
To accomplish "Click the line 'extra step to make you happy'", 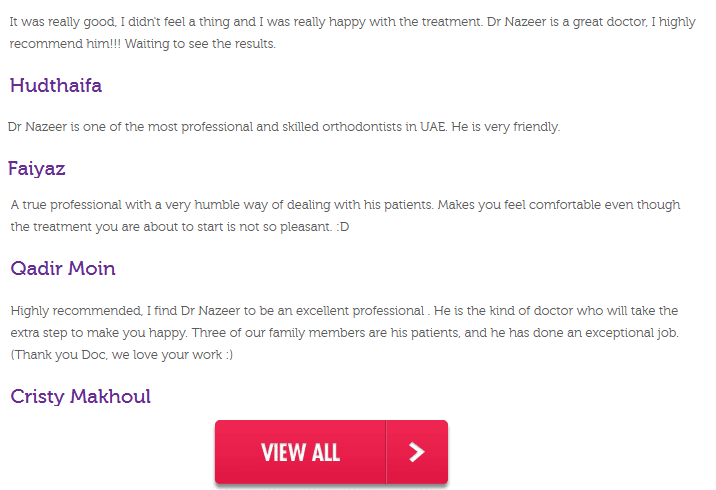I will (x=99, y=333).
